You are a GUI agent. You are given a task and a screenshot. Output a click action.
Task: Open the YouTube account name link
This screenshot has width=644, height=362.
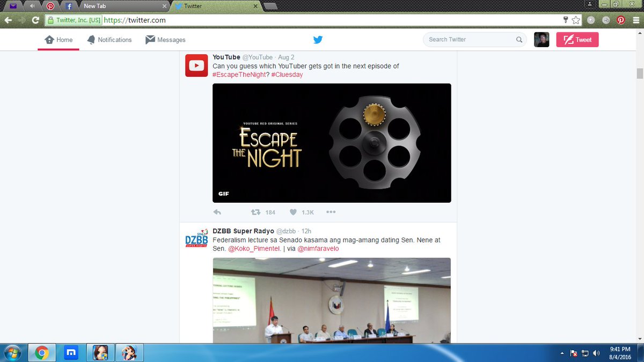[x=226, y=57]
